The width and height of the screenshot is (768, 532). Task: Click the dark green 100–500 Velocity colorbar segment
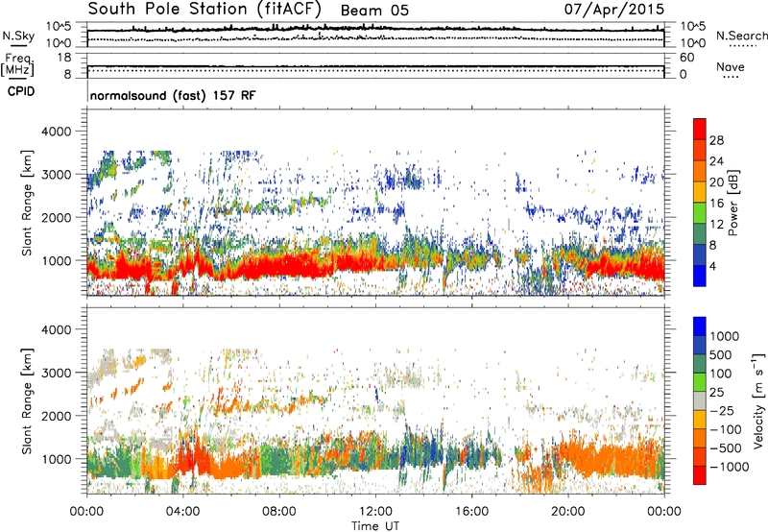700,364
